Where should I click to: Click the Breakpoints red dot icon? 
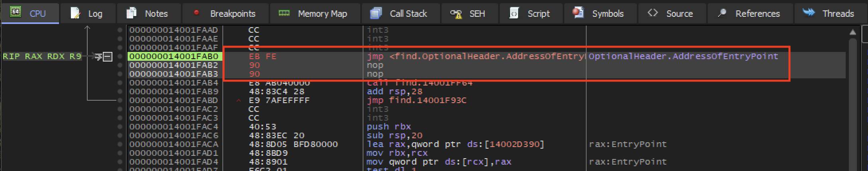coord(196,12)
